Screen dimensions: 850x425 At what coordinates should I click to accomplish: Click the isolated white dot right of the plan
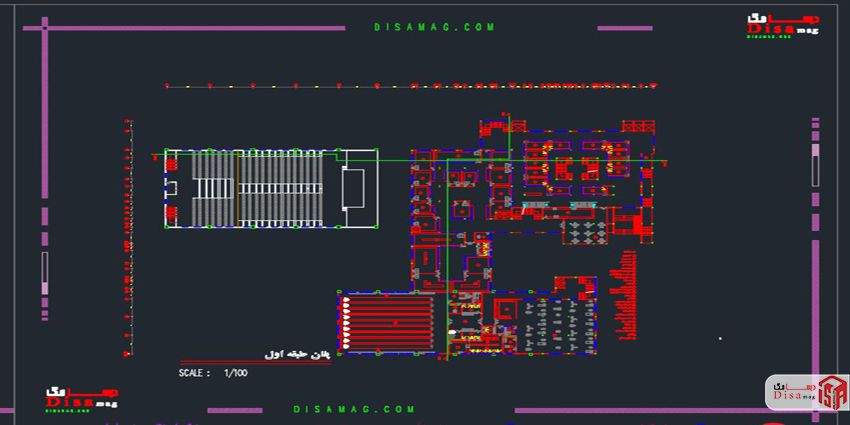coord(719,338)
